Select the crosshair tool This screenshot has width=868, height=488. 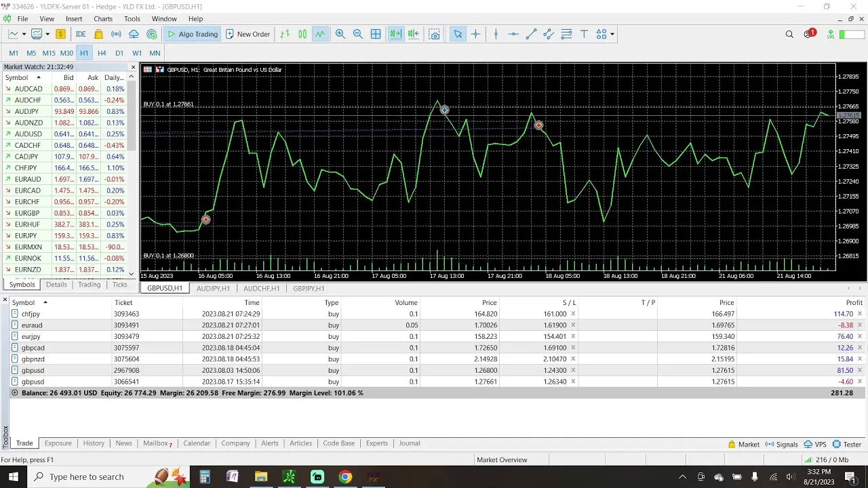coord(475,34)
